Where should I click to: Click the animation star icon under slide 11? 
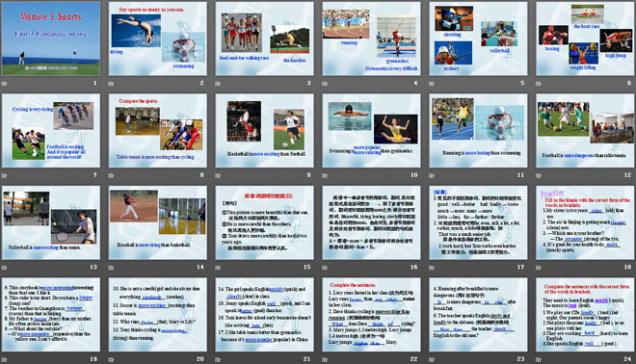432,175
